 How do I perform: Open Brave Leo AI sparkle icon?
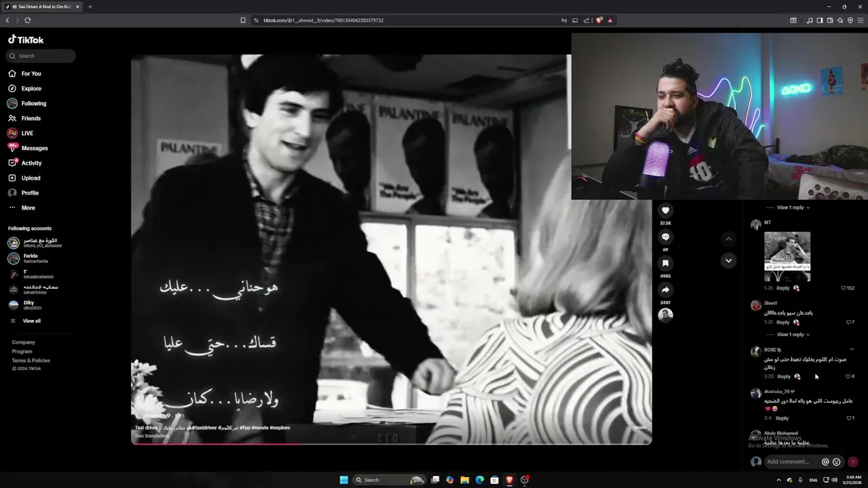839,20
